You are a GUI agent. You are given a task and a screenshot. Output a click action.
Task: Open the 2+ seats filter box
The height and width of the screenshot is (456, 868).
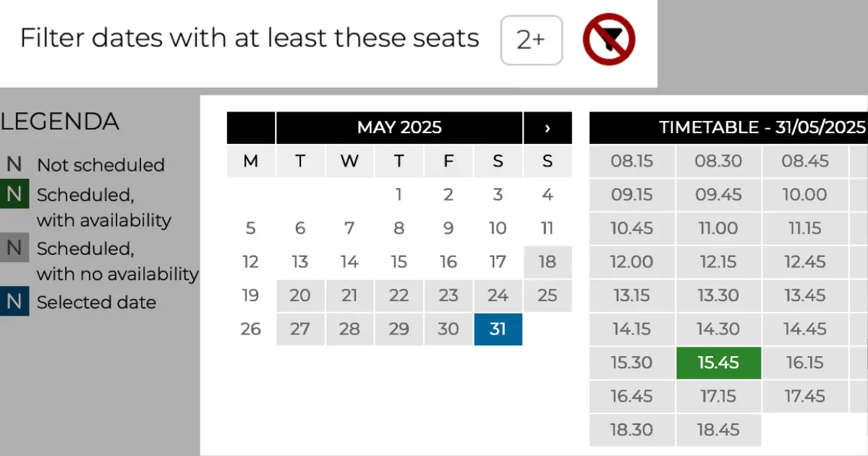coord(532,40)
